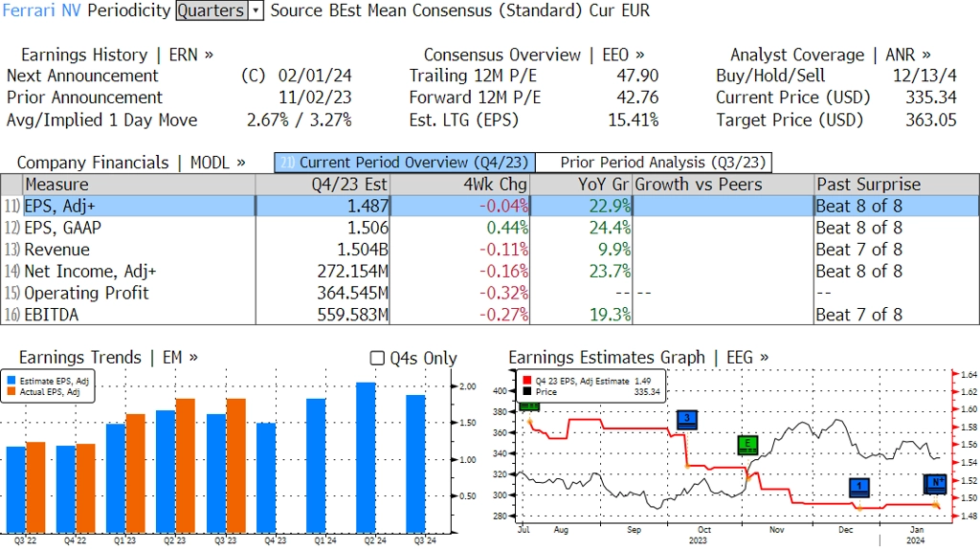Click Forward 12M P/E value 42.76

(637, 98)
